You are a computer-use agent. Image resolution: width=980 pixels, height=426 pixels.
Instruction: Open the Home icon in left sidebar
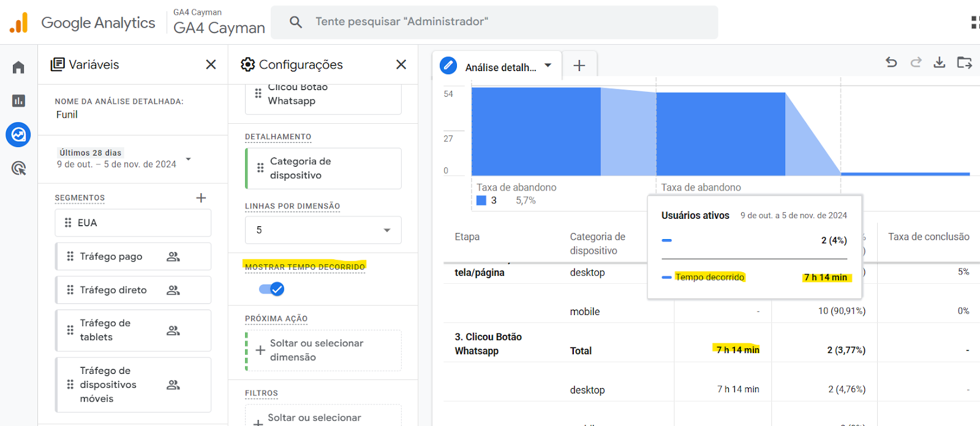click(x=18, y=67)
